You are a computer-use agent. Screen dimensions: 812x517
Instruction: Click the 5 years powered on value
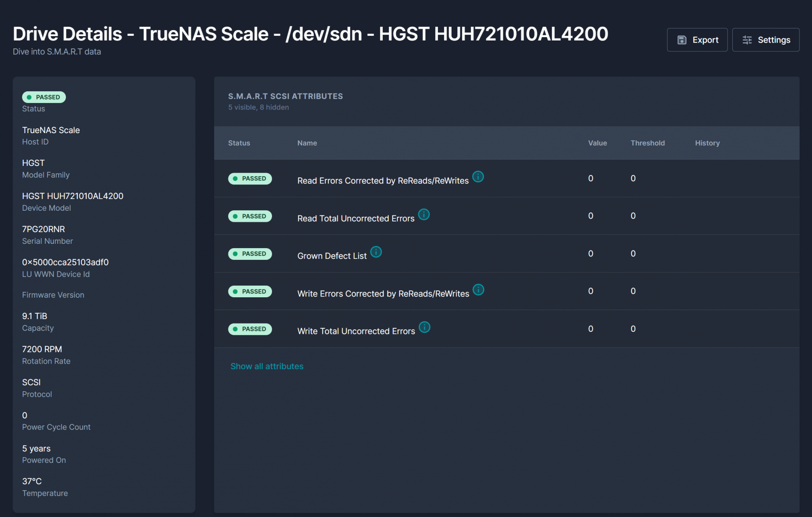coord(36,448)
